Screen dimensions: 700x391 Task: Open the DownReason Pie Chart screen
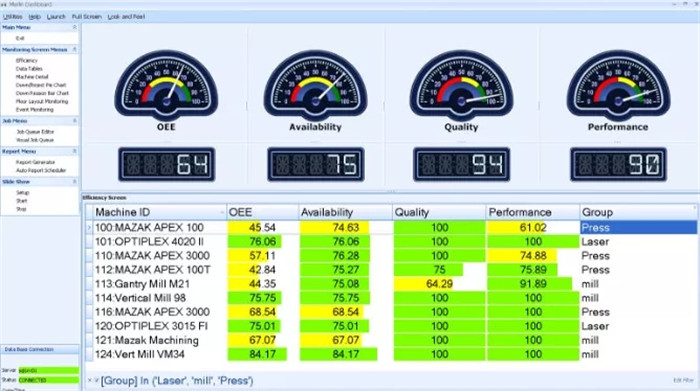[41, 85]
